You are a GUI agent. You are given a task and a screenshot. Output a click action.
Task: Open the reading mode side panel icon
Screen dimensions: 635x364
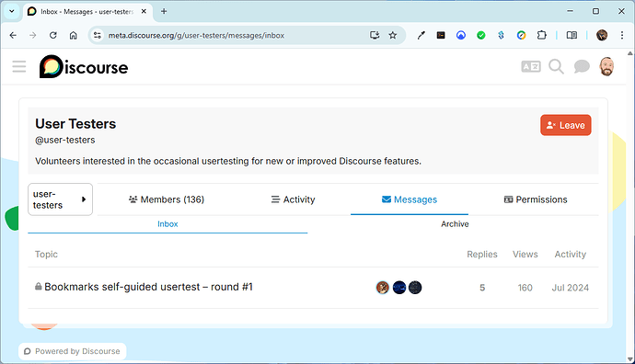point(571,35)
